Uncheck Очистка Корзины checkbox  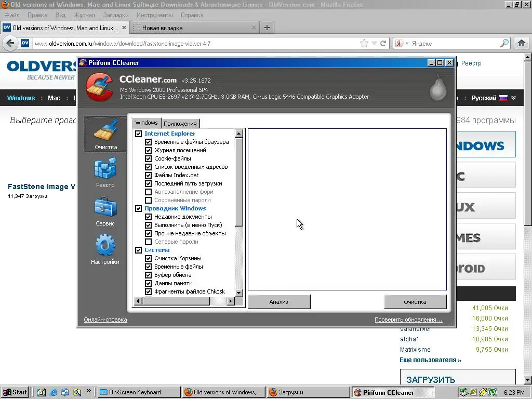pyautogui.click(x=148, y=258)
